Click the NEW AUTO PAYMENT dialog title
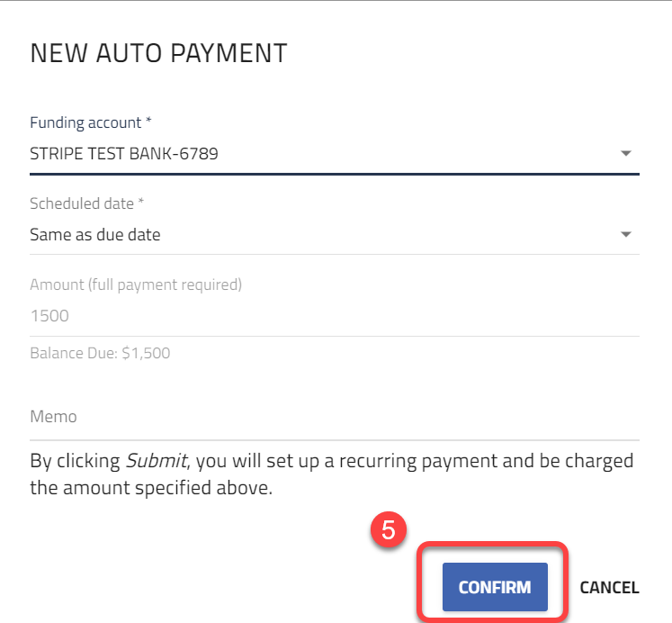The image size is (672, 623). (158, 53)
